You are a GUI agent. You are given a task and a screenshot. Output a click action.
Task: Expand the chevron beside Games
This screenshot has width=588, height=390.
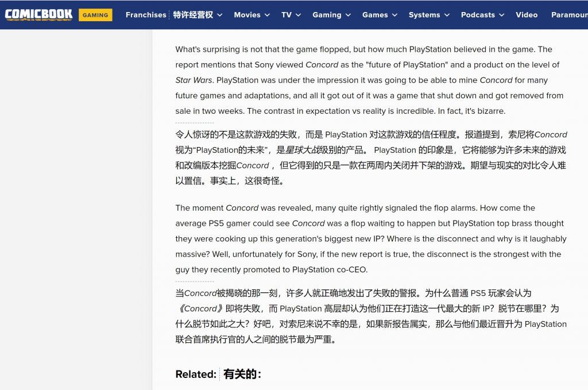[394, 15]
